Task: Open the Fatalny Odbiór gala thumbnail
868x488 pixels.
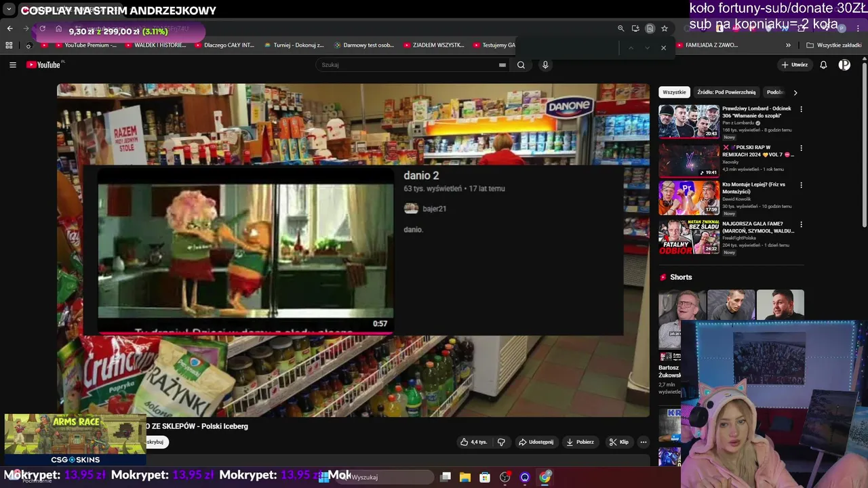Action: (x=689, y=237)
